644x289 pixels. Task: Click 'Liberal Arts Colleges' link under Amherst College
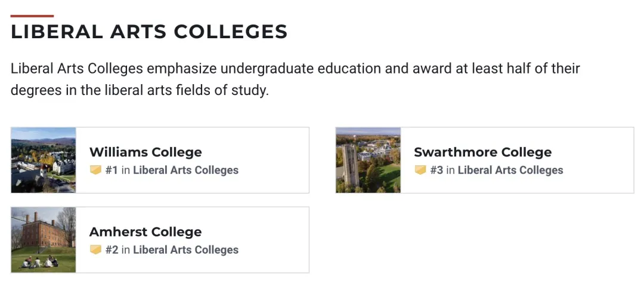click(x=185, y=250)
